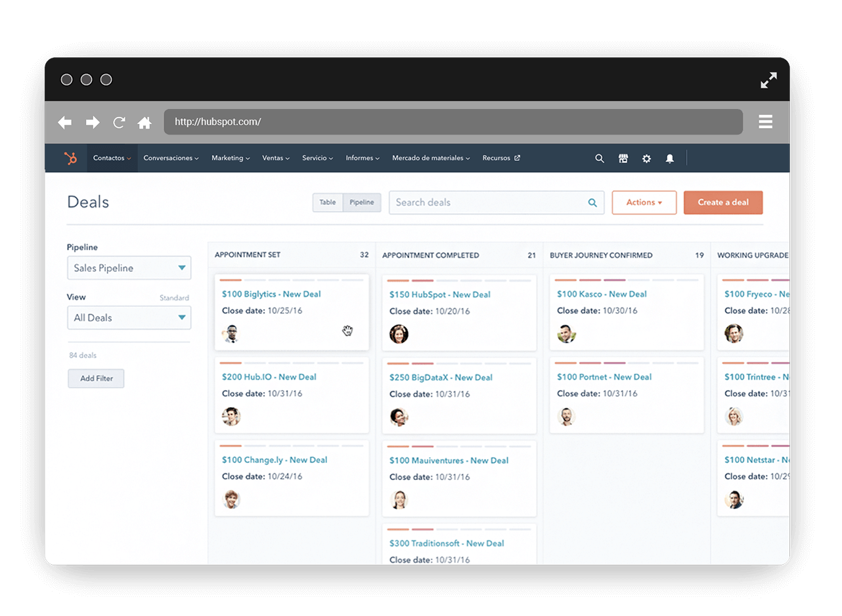Screen dimensions: 842x616
Task: Click the owner avatar on Portnet deal
Action: pos(566,416)
